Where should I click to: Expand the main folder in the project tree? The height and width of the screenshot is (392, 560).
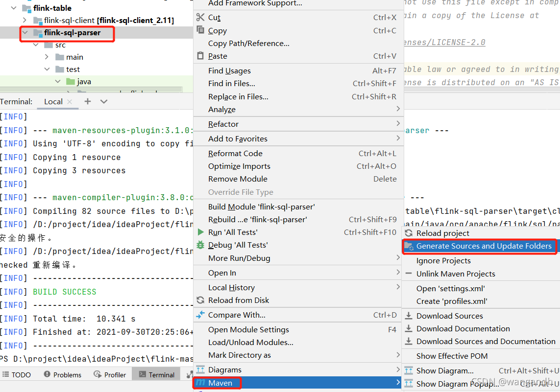(x=47, y=57)
